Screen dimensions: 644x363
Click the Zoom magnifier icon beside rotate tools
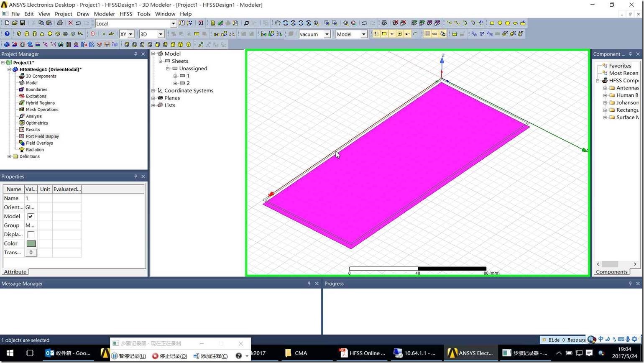[316, 23]
